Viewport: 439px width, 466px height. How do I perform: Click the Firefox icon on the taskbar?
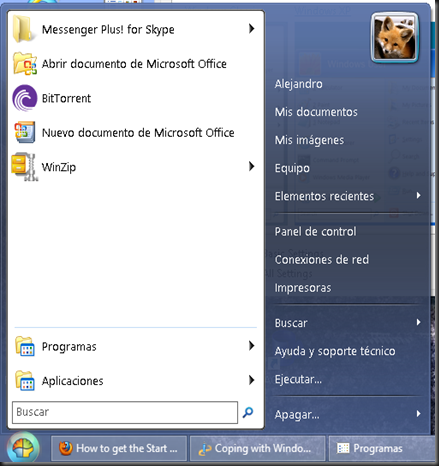(66, 448)
